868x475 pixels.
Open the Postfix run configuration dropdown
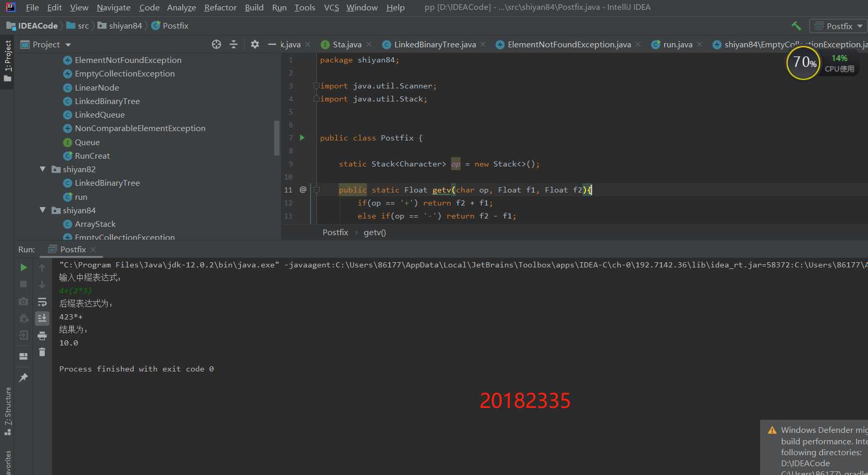tap(838, 26)
